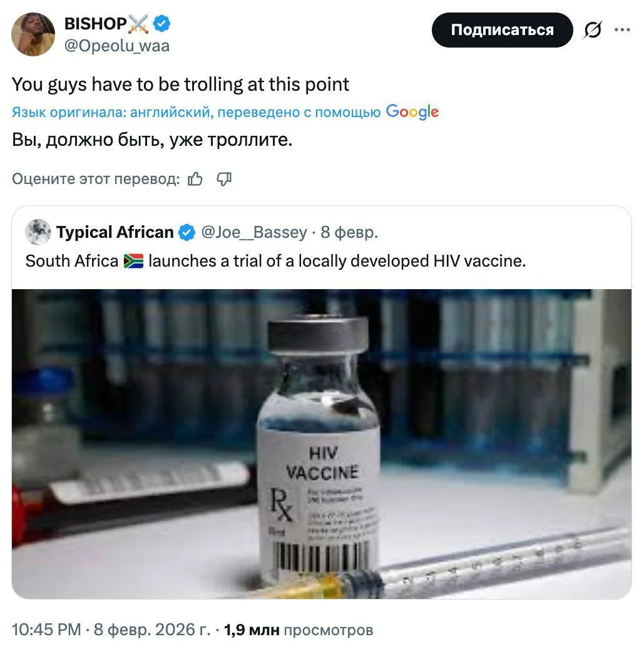
Task: Click the quoted text about South Africa's trial
Action: [275, 261]
